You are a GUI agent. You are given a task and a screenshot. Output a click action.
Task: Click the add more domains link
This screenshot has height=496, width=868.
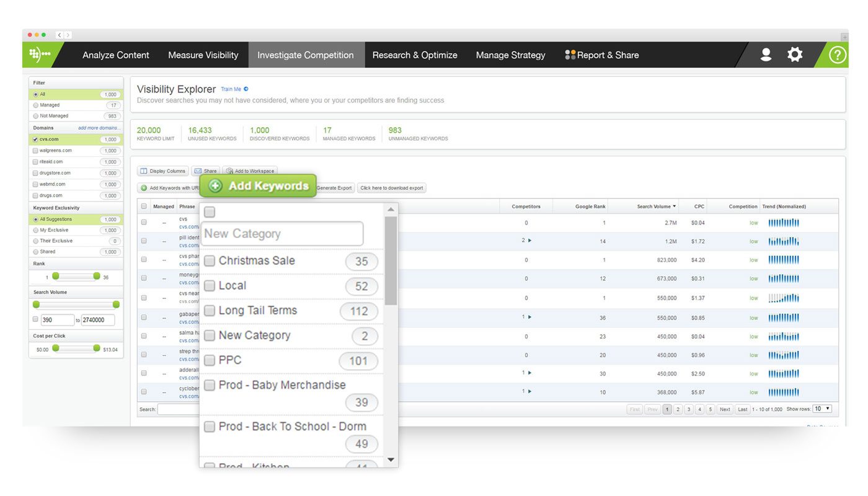click(x=99, y=128)
